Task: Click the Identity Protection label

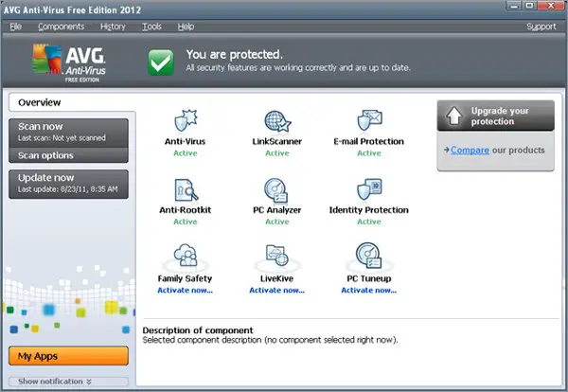Action: [369, 210]
